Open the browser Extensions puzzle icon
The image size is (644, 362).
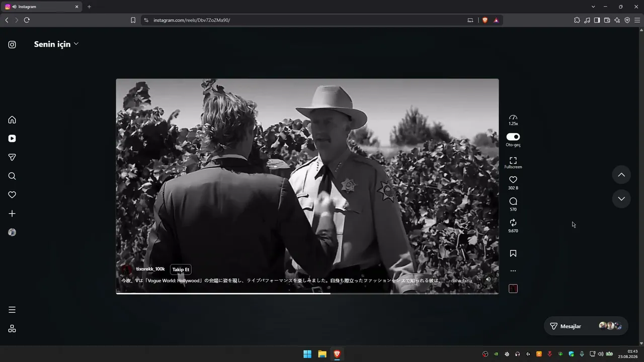point(577,20)
